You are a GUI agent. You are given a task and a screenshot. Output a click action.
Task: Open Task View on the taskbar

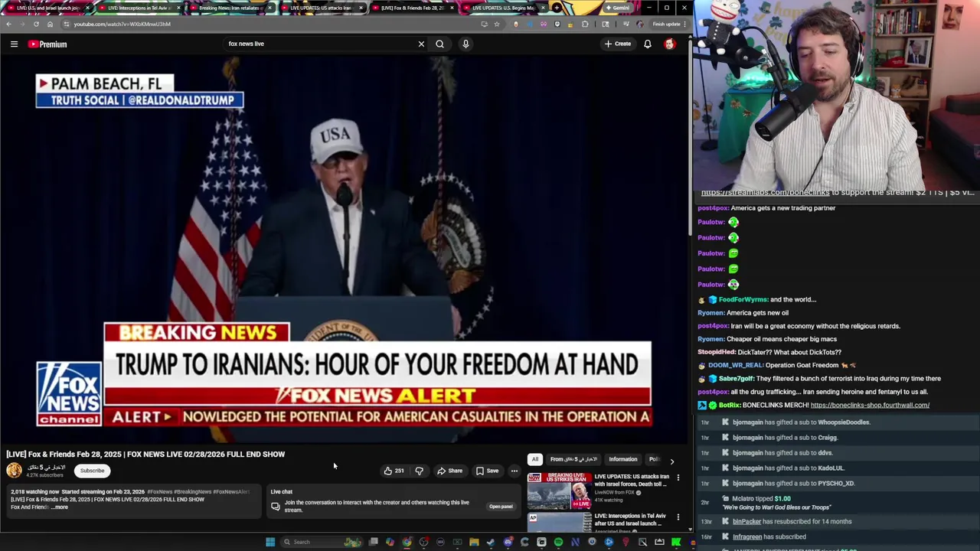click(x=373, y=542)
